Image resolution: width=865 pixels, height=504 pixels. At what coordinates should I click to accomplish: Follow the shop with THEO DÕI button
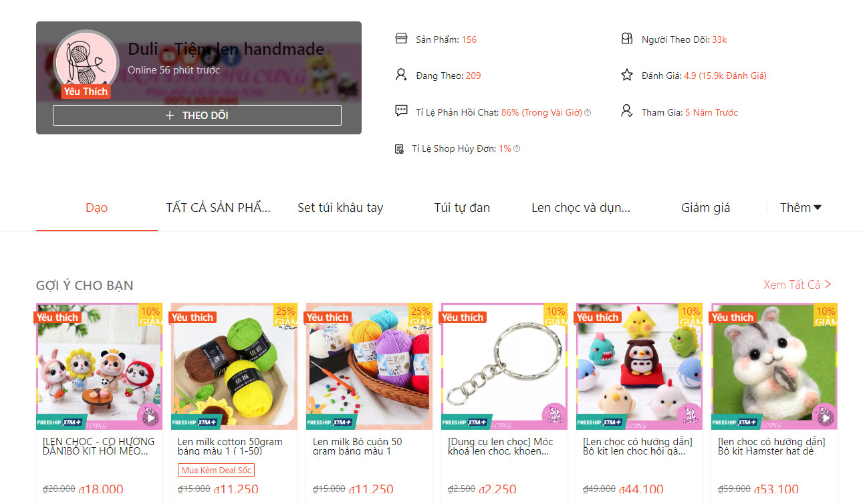click(x=197, y=115)
